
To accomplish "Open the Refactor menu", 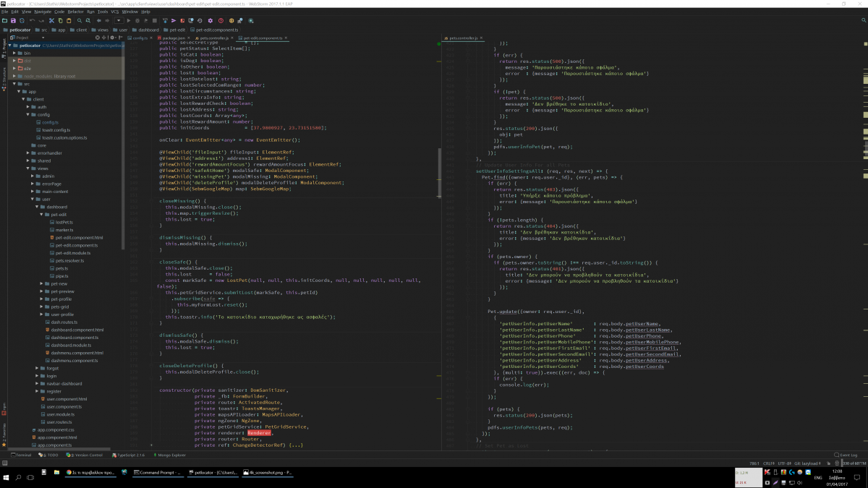I will pyautogui.click(x=75, y=12).
